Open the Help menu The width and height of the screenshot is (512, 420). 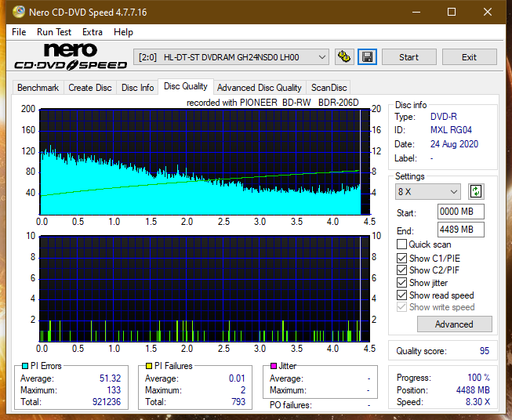click(x=123, y=32)
